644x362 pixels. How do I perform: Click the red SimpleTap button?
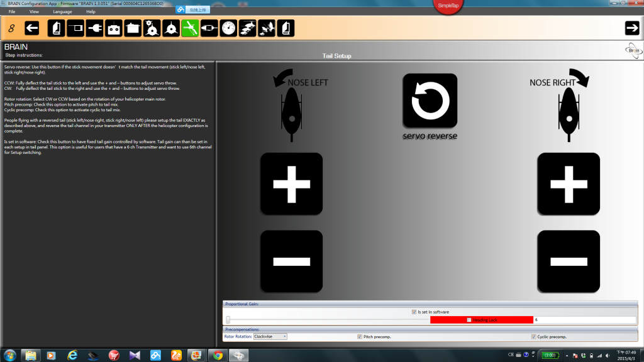click(x=448, y=5)
